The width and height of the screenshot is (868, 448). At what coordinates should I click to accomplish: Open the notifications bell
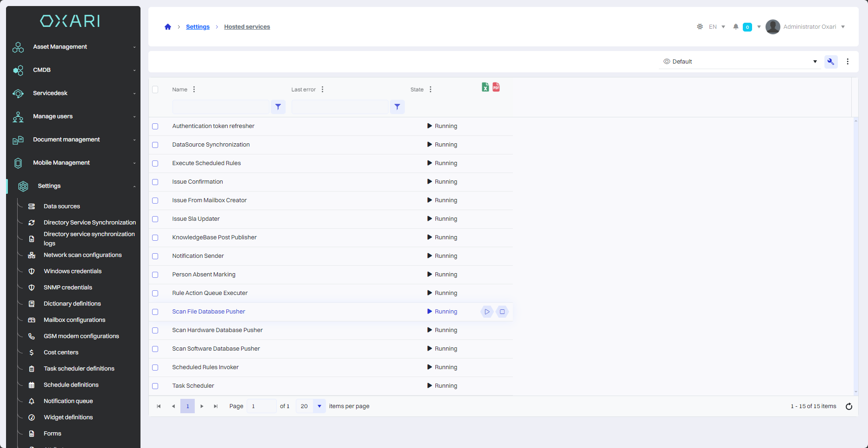point(736,27)
